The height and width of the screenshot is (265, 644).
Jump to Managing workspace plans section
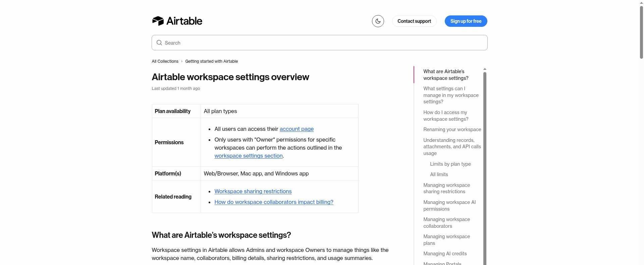446,240
